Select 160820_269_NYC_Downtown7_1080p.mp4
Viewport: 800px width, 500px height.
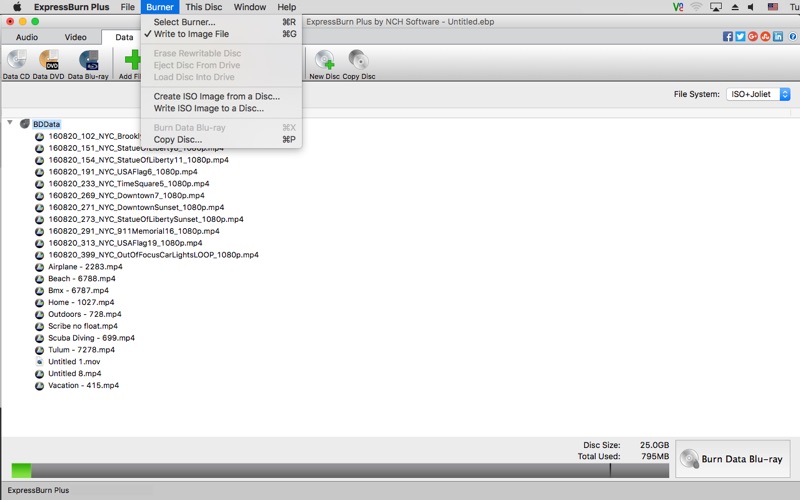(126, 195)
